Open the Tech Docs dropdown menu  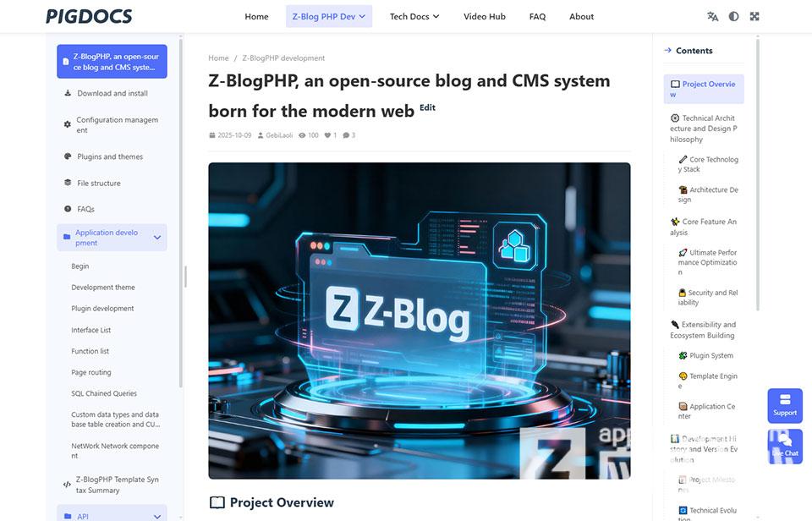click(414, 16)
